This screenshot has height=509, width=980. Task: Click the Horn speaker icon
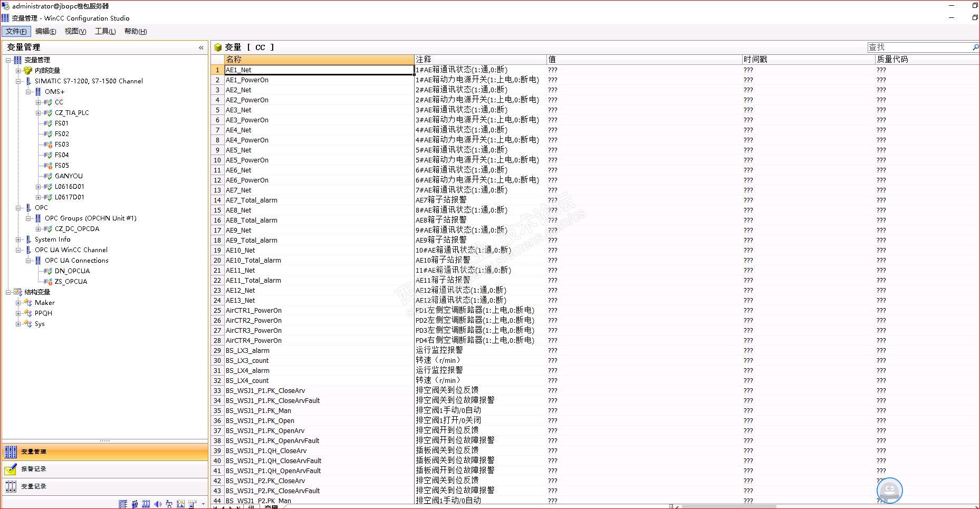pos(158,504)
